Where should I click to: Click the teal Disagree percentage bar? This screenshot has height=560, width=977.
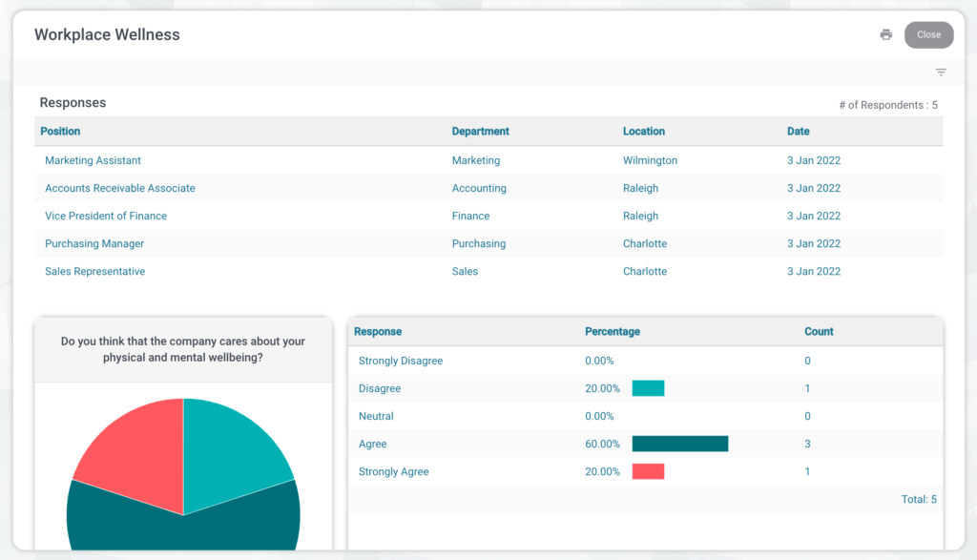click(648, 388)
